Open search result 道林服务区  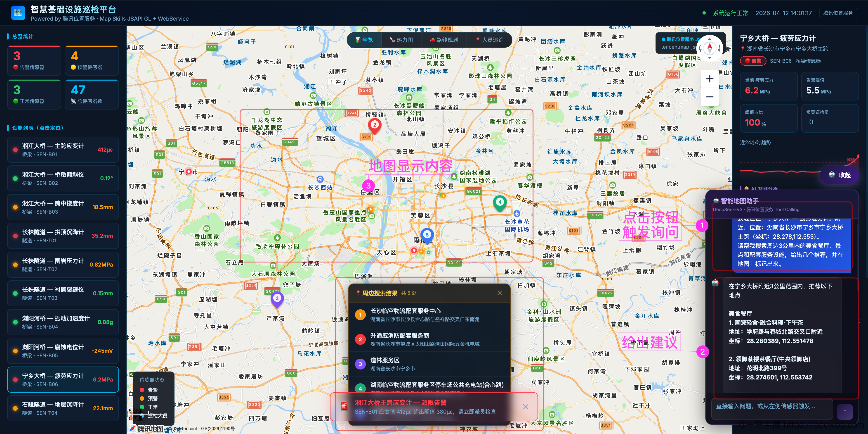(429, 364)
